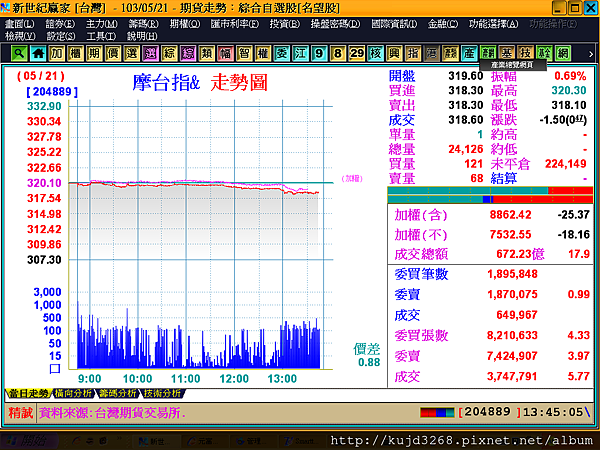
Task: Open the 檢視(V) menu
Action: (x=20, y=36)
